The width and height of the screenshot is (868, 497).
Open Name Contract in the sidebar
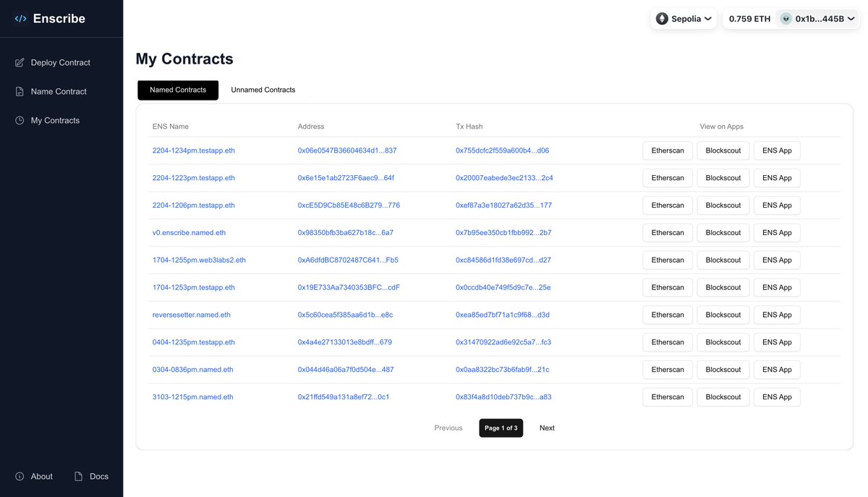[x=59, y=91]
